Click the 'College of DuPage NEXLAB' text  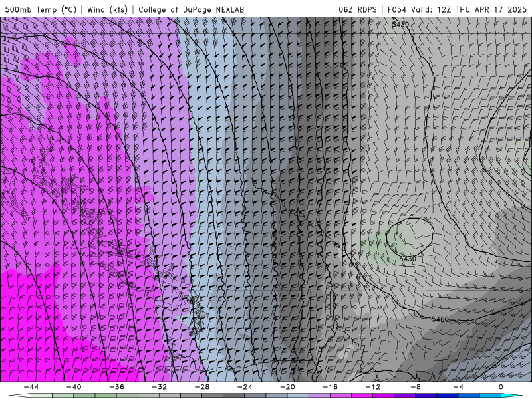(x=191, y=9)
